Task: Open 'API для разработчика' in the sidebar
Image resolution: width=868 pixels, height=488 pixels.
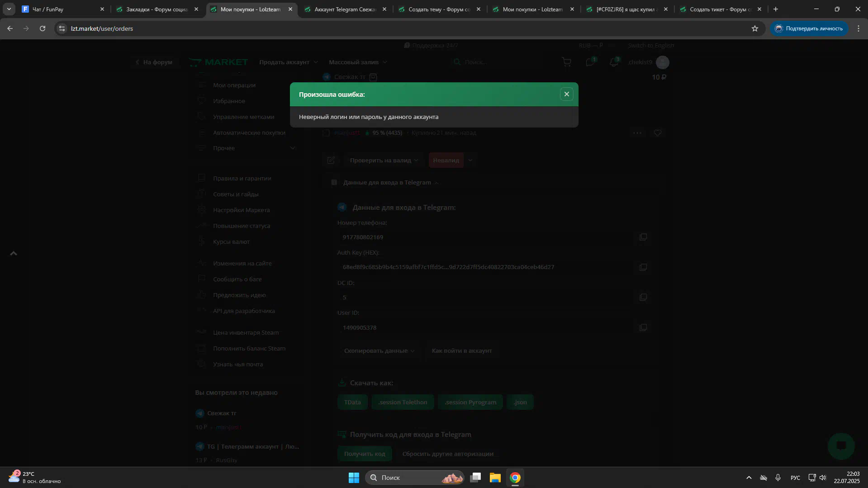Action: click(x=244, y=311)
